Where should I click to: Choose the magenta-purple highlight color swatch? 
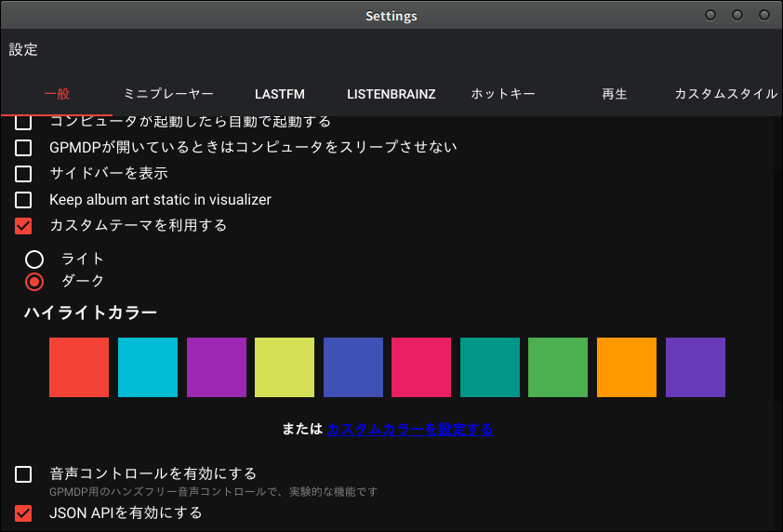(217, 367)
